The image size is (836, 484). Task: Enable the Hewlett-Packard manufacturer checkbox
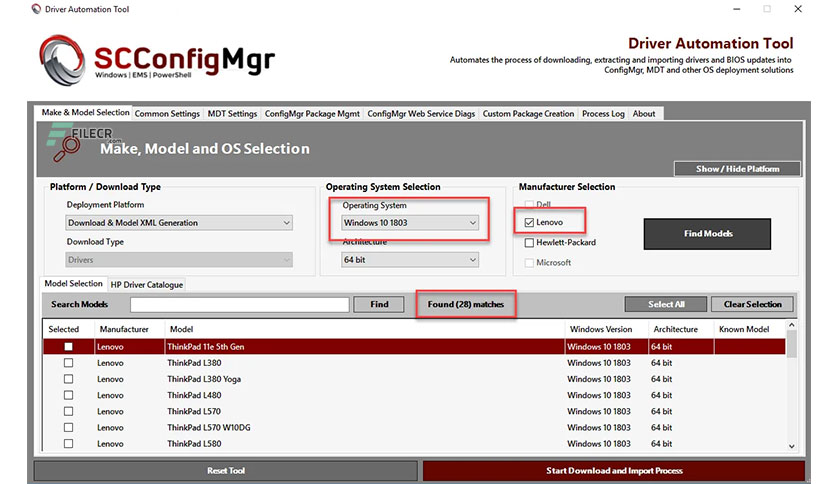pos(529,243)
